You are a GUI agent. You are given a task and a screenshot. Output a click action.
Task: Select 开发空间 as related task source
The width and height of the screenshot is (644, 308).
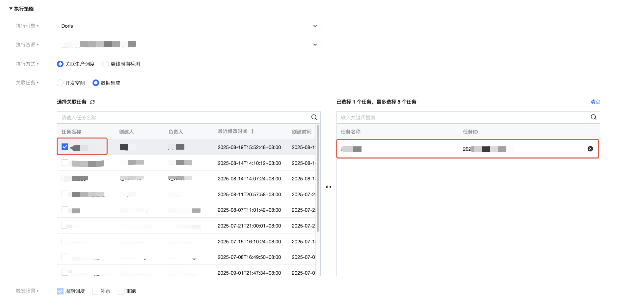[x=60, y=83]
